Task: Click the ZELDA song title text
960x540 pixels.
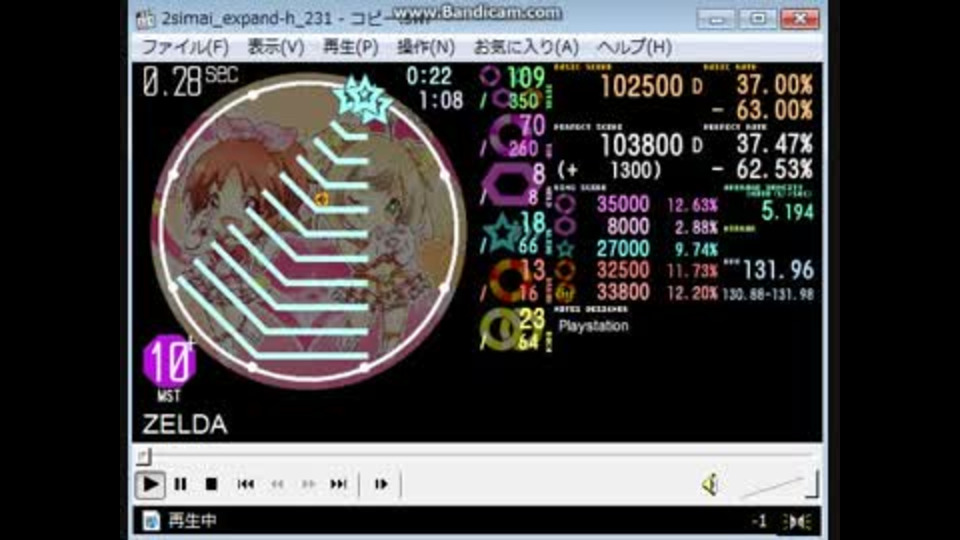Action: [185, 424]
